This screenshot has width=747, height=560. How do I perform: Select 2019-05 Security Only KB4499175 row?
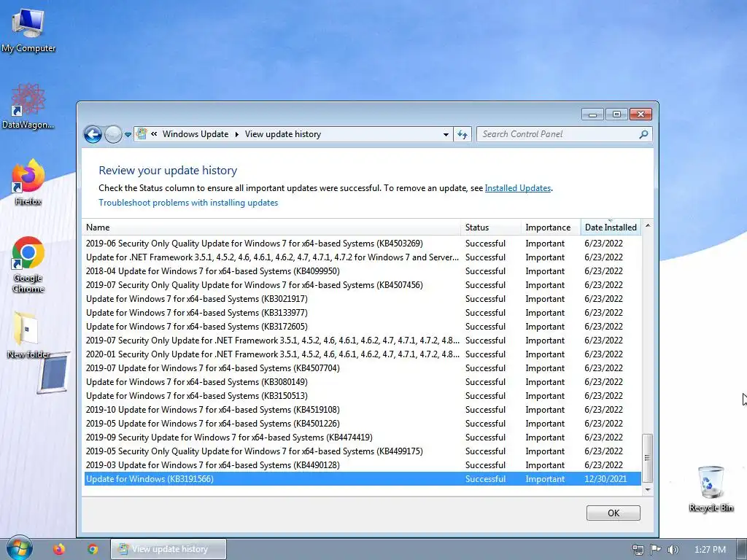point(363,451)
